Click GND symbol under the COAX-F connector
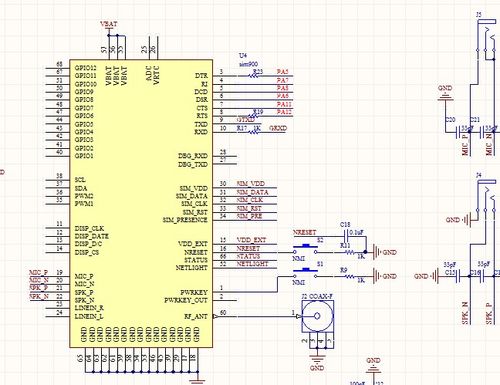Image resolution: width=500 pixels, height=385 pixels. coord(317,362)
